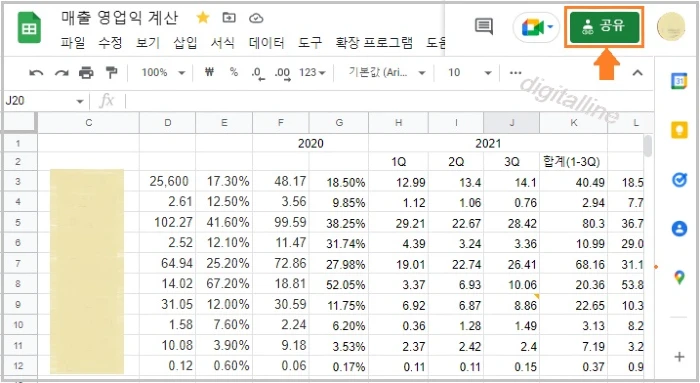This screenshot has height=383, width=700.
Task: Open the 수정 menu
Action: coord(110,43)
